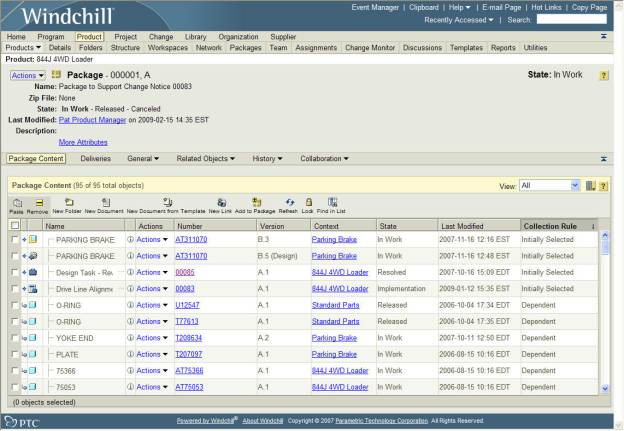
Task: Go to the Change top-level tab
Action: [x=161, y=37]
